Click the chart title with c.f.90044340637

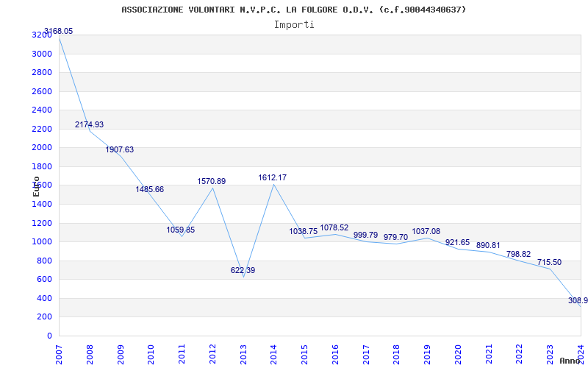click(294, 10)
